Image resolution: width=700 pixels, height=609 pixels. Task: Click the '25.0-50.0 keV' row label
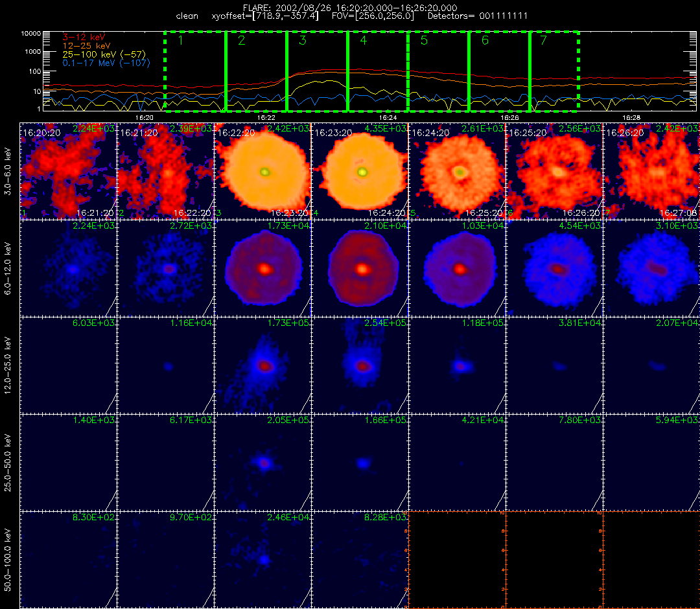pos(8,463)
